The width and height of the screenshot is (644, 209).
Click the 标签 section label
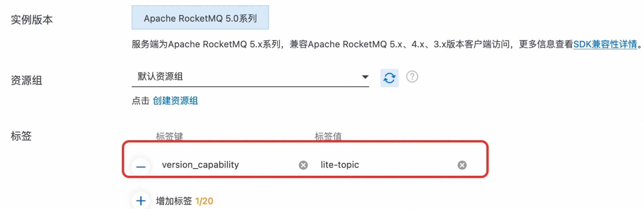pos(21,136)
